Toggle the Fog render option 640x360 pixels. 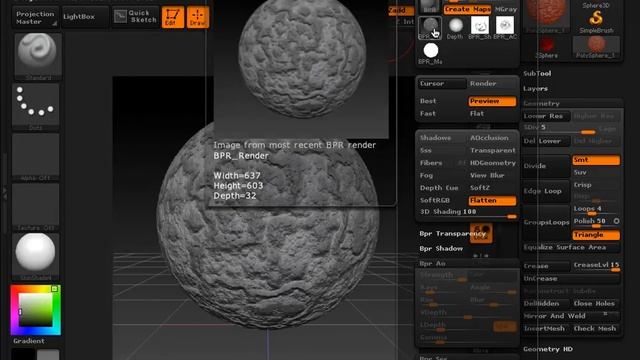pos(441,175)
